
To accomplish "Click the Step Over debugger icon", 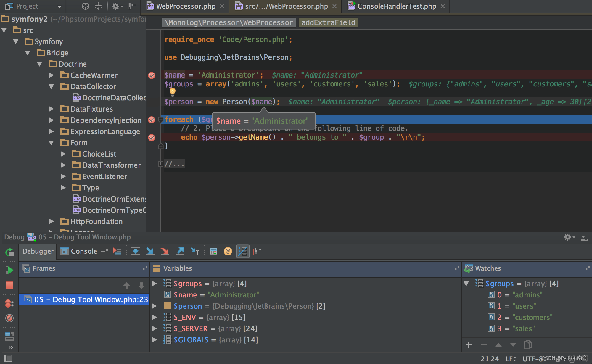I will 135,251.
